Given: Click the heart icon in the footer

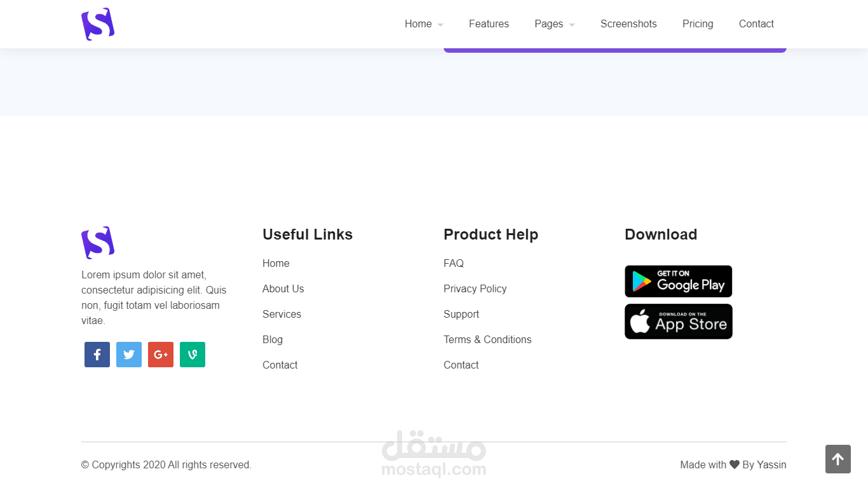Looking at the screenshot, I should [735, 464].
